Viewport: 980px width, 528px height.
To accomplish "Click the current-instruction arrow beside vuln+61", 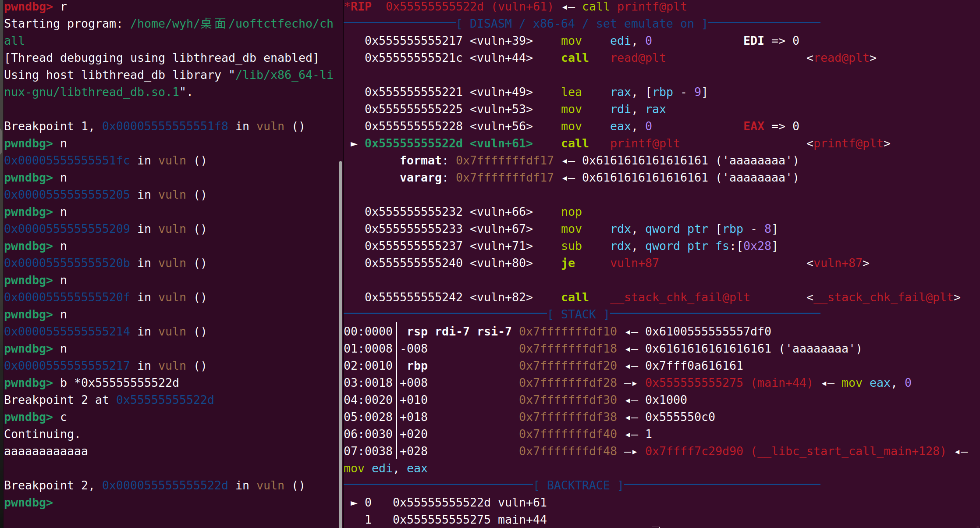I will 354,144.
